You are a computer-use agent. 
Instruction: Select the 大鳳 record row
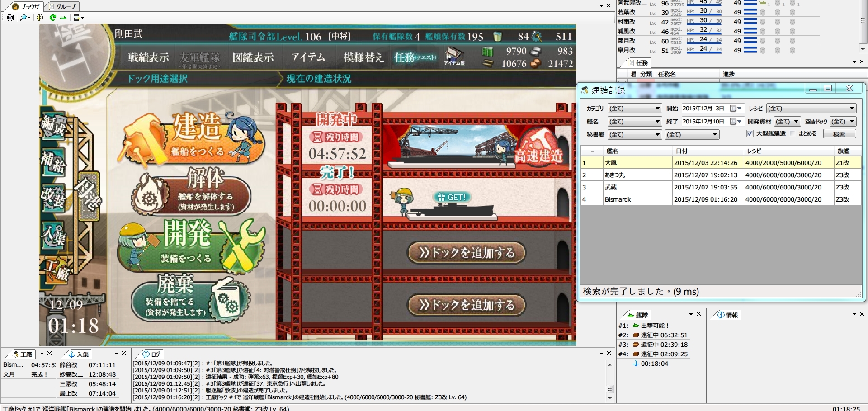pyautogui.click(x=721, y=163)
